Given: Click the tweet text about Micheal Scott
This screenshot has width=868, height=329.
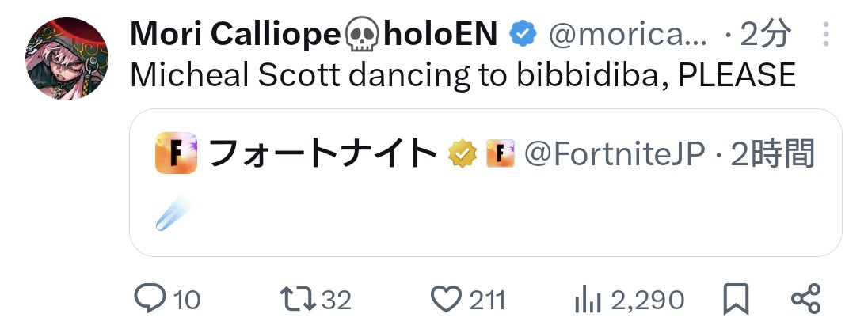Looking at the screenshot, I should [x=462, y=74].
